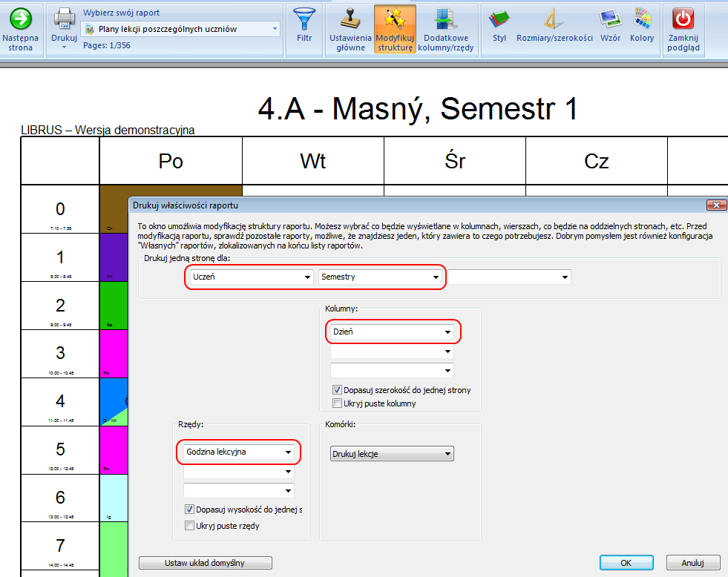Open the Kolory color palette
Image resolution: width=728 pixels, height=577 pixels.
pos(642,19)
